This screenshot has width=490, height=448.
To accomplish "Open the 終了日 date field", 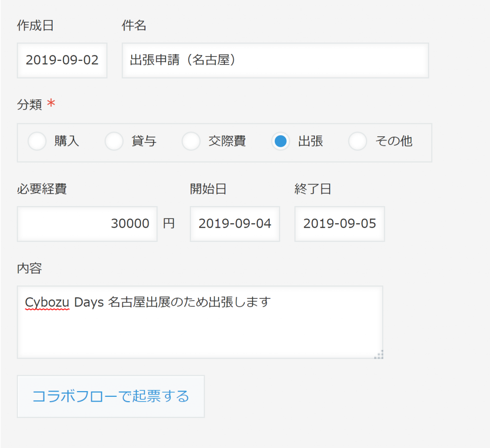I will [x=340, y=224].
